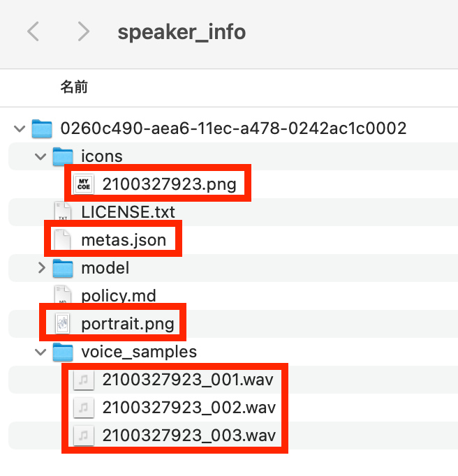The height and width of the screenshot is (476, 458).
Task: Click the LICENSE.txt file icon
Action: [63, 212]
